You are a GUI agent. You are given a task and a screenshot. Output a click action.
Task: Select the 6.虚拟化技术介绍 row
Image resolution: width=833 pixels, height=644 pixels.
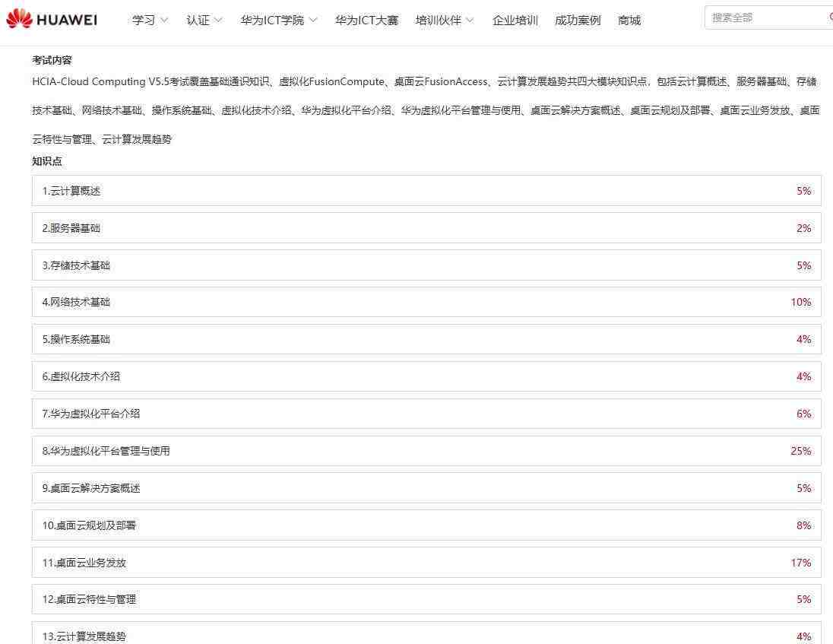click(426, 376)
